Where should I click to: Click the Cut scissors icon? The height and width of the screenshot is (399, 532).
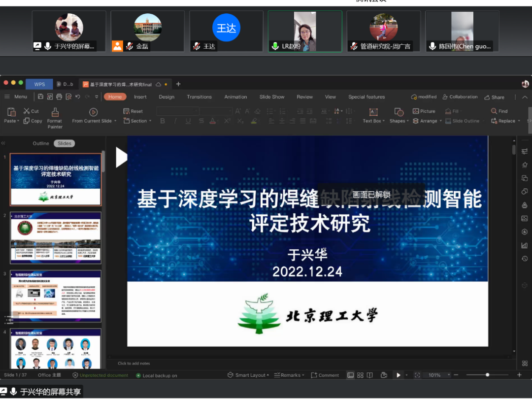pyautogui.click(x=27, y=111)
